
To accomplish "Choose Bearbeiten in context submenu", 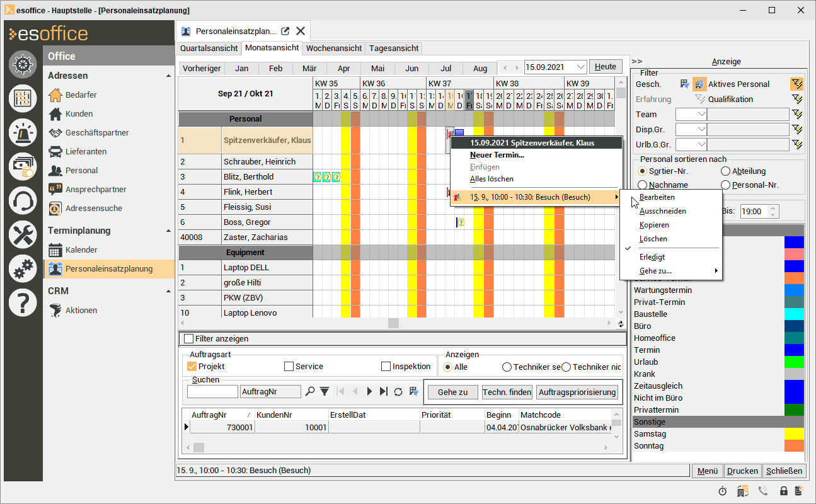I will click(671, 197).
